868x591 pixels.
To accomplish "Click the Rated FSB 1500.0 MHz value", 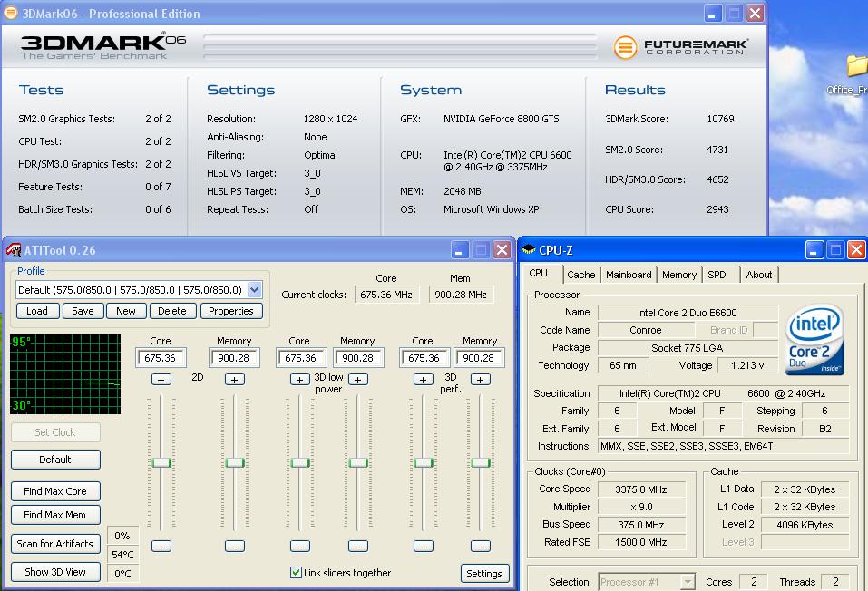I will coord(641,542).
